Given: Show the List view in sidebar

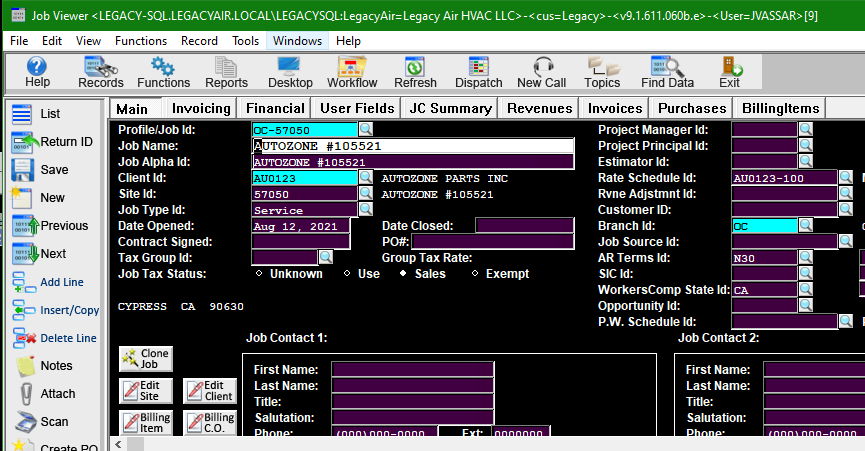Looking at the screenshot, I should 36,114.
